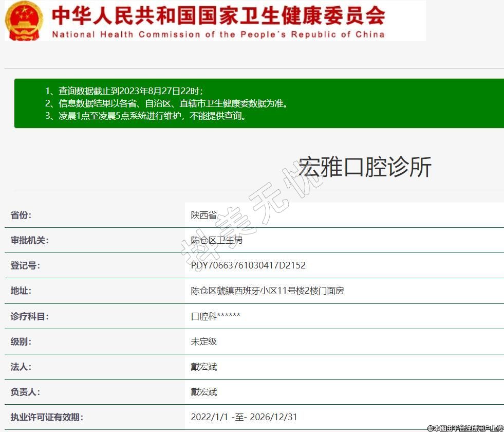Click the maintenance notice 凌晨1点至凌晨5点
The height and width of the screenshot is (432, 504).
(x=146, y=116)
